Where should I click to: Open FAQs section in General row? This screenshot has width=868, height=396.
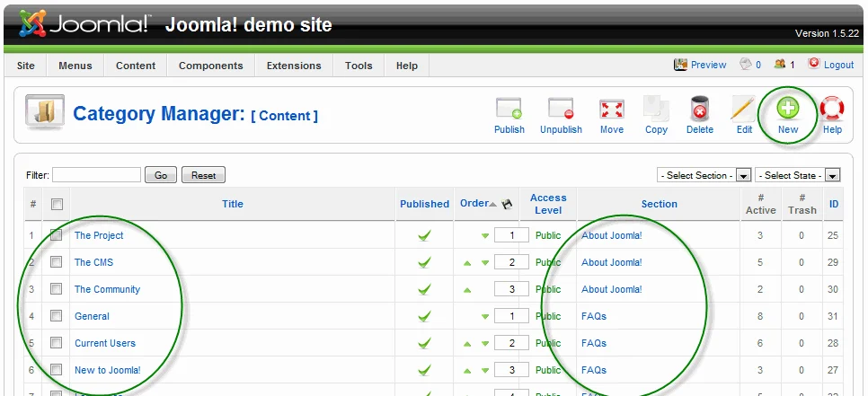coord(594,316)
